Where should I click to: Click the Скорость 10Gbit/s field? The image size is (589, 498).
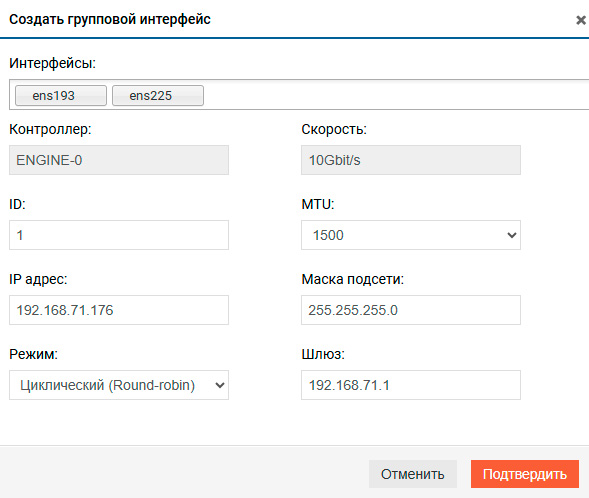tap(411, 160)
